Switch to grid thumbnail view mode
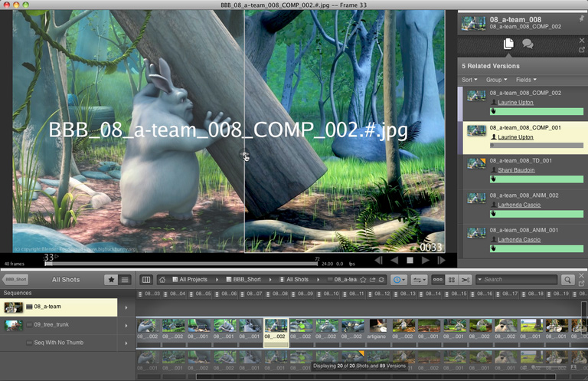Viewport: 588px width, 381px height. (x=452, y=280)
